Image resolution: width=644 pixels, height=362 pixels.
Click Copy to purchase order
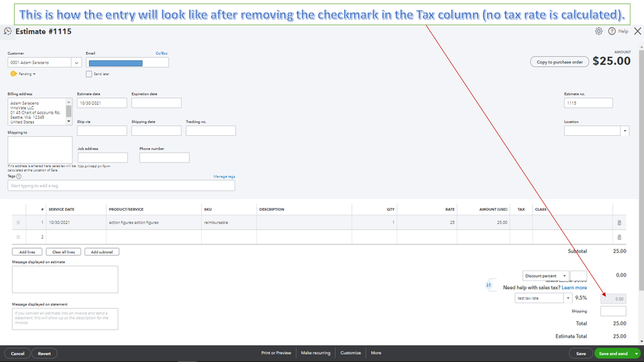pyautogui.click(x=560, y=62)
